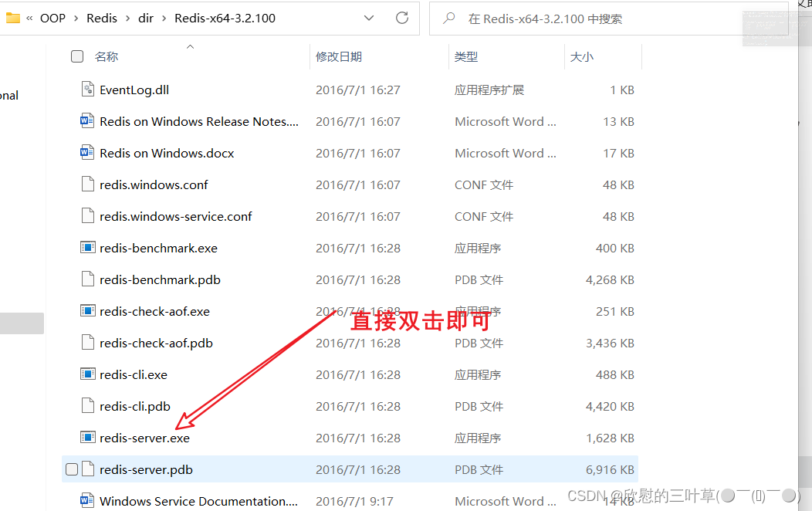
Task: Expand the hidden path chevrons before OOP
Action: pos(29,18)
